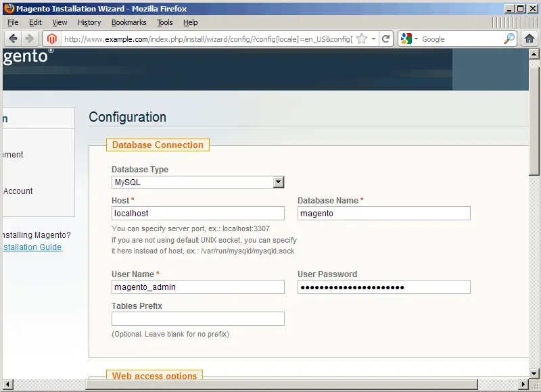The image size is (541, 392).
Task: Minimize the Firefox window
Action: point(510,8)
